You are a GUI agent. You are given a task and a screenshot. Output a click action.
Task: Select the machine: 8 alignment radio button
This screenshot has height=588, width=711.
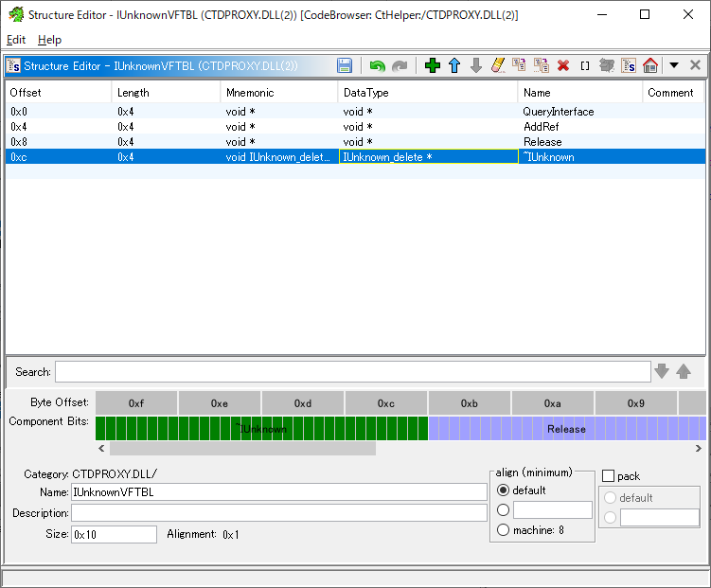pyautogui.click(x=503, y=530)
